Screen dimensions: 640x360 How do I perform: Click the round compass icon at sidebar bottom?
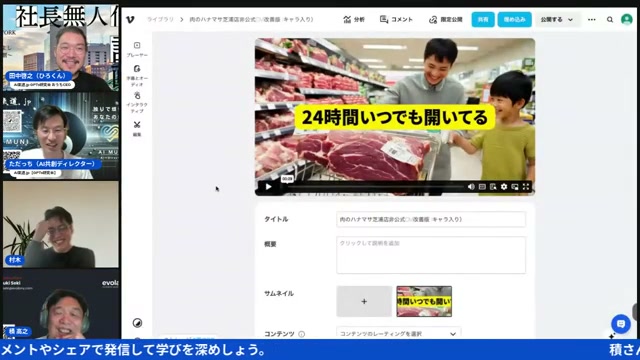tap(138, 323)
